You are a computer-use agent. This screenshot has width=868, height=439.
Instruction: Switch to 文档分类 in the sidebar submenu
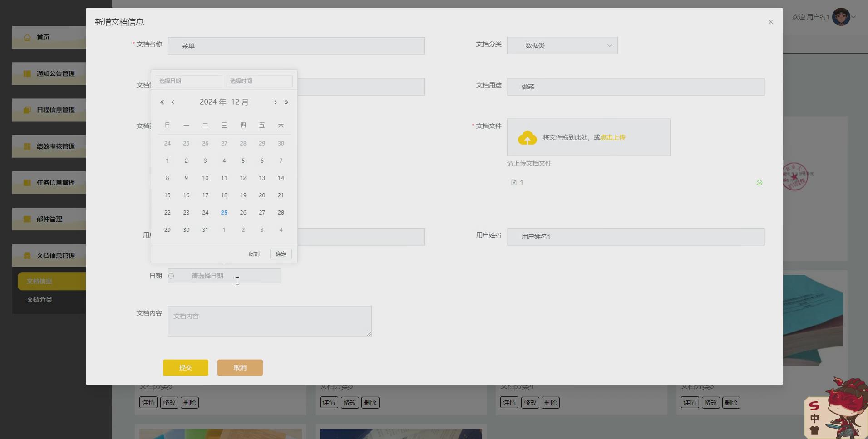[39, 299]
